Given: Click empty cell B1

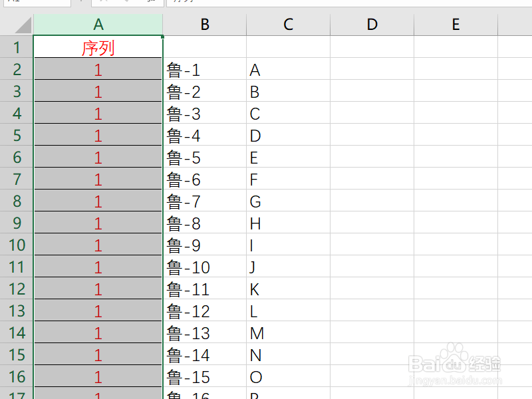Looking at the screenshot, I should pos(205,47).
